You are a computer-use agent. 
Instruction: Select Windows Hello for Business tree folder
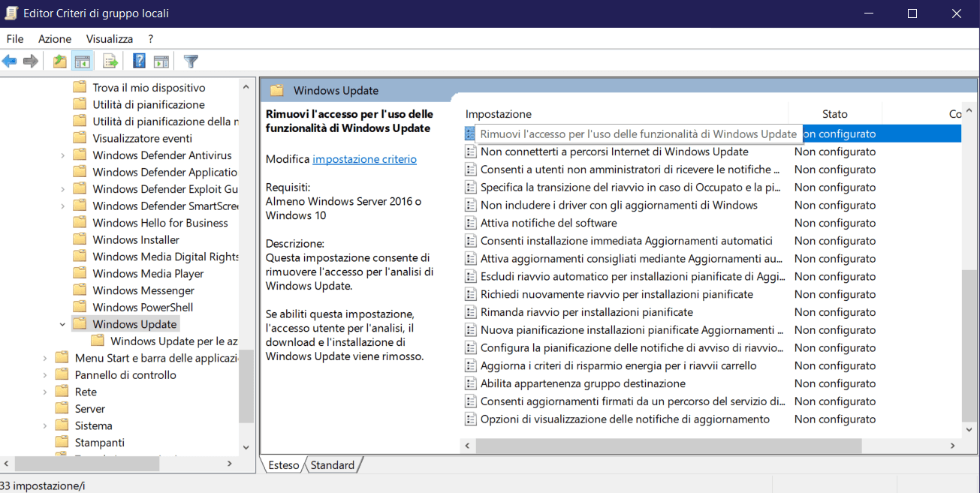tap(160, 223)
